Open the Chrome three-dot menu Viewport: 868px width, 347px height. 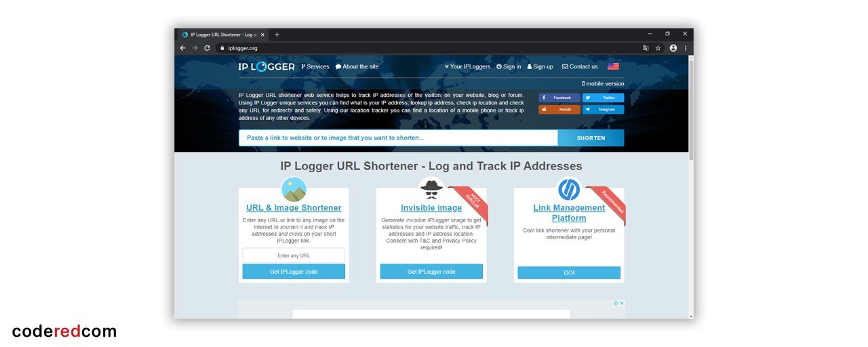[686, 48]
